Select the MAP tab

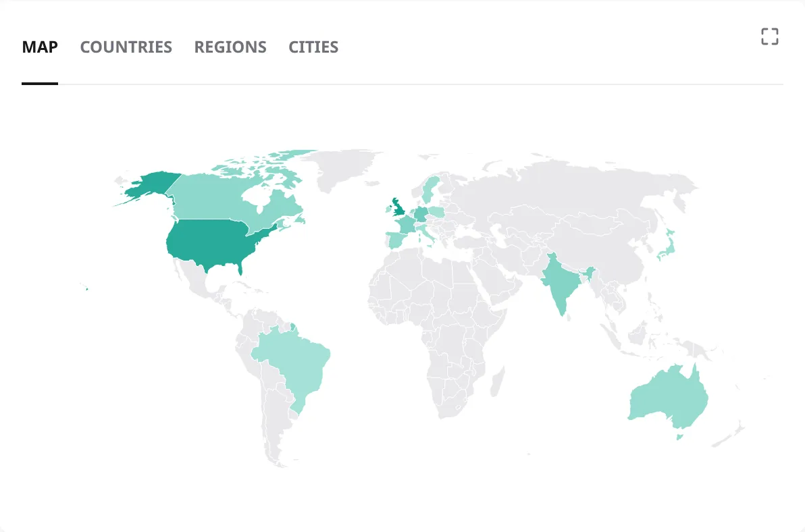point(40,47)
